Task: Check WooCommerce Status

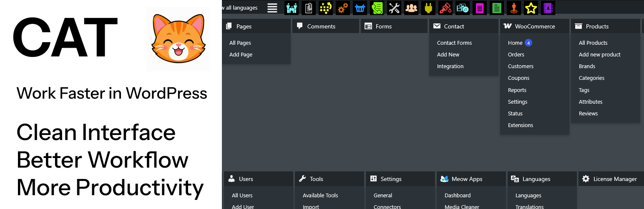Action: click(515, 113)
